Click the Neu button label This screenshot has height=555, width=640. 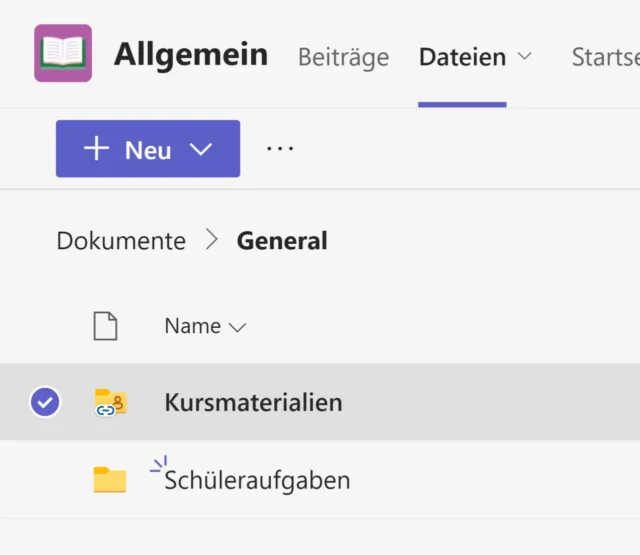coord(148,150)
